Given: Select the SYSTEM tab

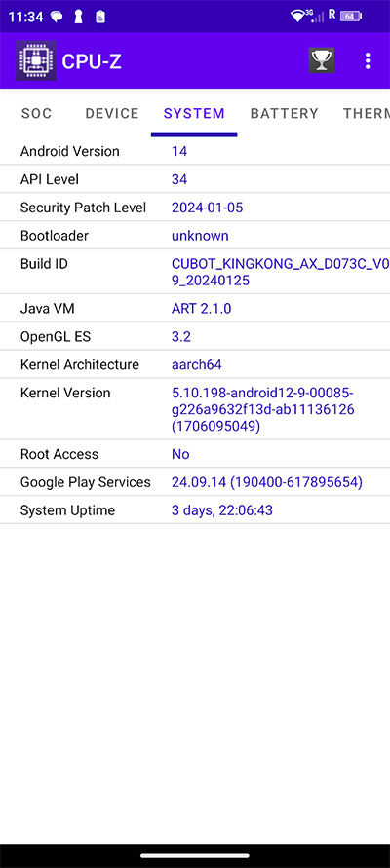Looking at the screenshot, I should 194,113.
